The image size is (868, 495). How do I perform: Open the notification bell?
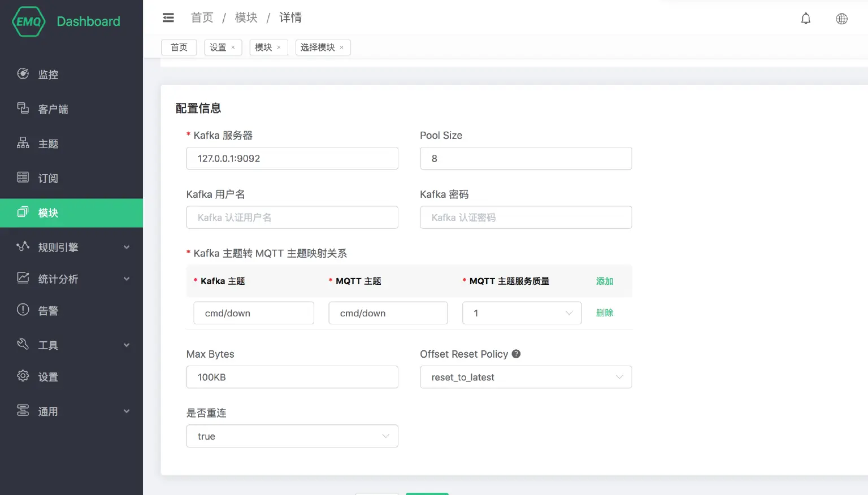(806, 18)
